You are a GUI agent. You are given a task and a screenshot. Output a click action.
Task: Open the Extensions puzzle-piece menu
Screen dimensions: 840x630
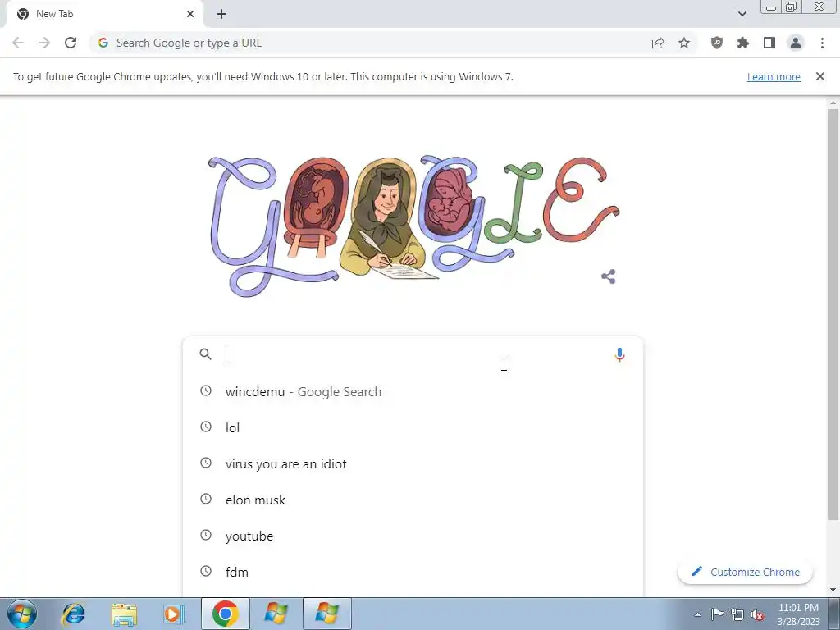click(x=742, y=43)
